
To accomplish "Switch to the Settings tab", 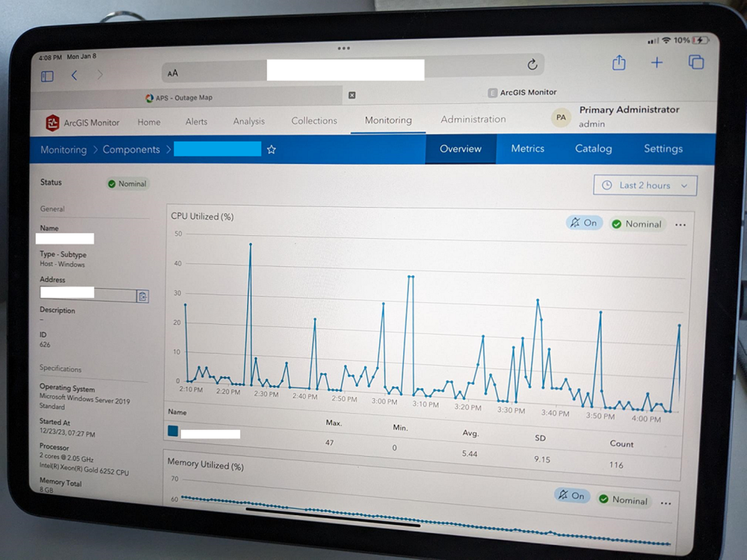I will (x=663, y=149).
